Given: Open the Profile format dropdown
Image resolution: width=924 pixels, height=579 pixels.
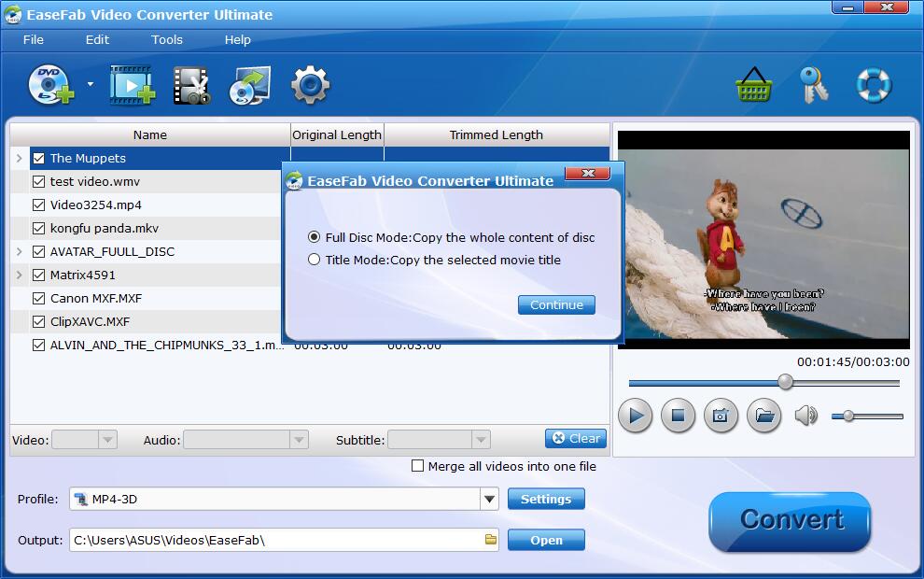Looking at the screenshot, I should 490,500.
